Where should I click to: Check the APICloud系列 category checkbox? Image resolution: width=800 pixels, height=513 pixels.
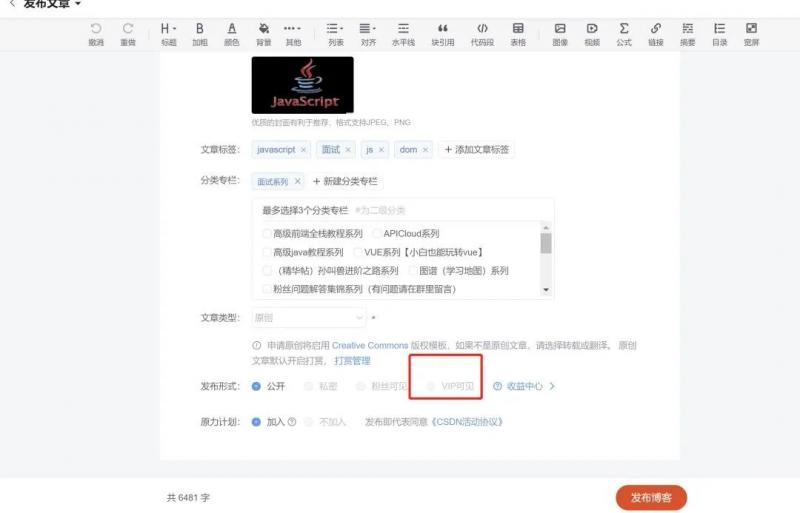[x=377, y=233]
